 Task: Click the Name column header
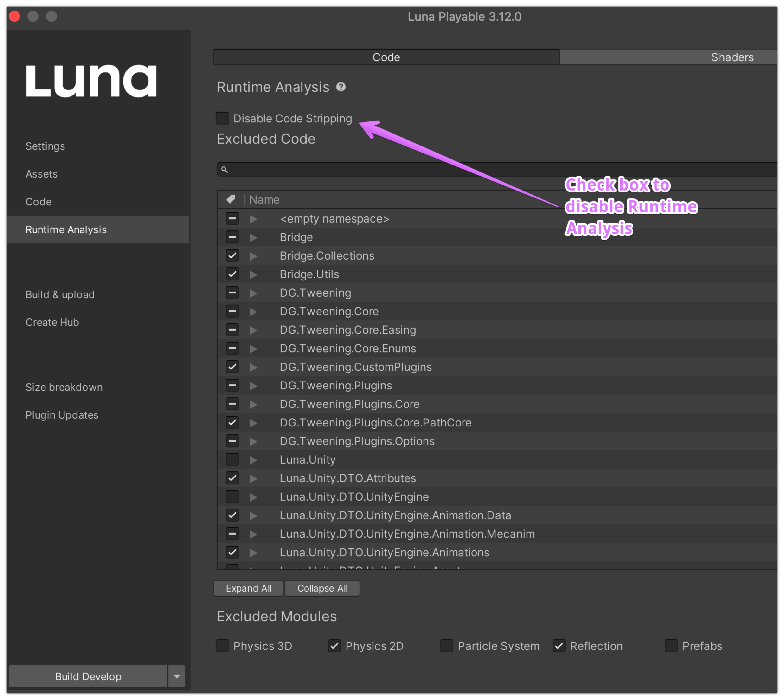pos(264,199)
